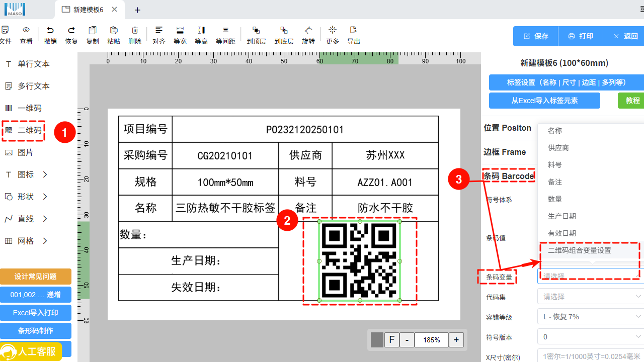Select 名称 in the variable list
The height and width of the screenshot is (362, 644).
pyautogui.click(x=591, y=131)
